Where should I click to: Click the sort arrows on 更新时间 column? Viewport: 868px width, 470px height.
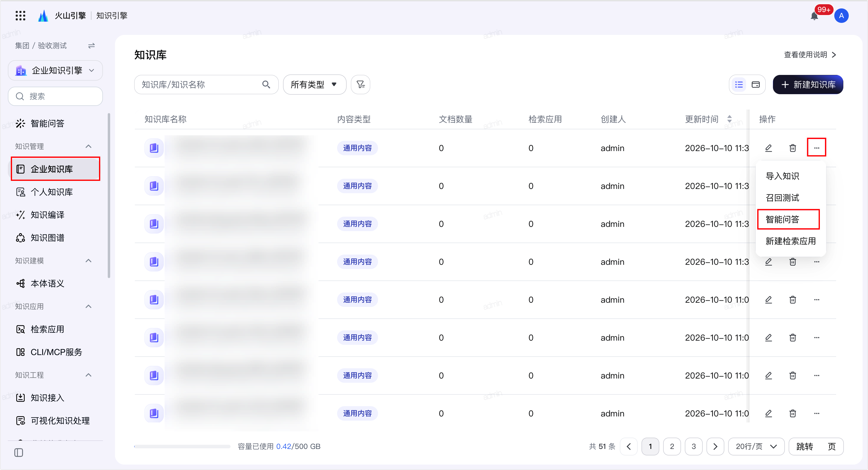point(729,119)
